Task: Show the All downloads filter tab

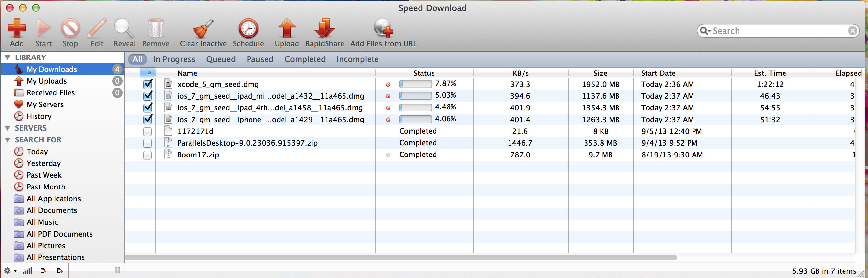Action: 137,59
